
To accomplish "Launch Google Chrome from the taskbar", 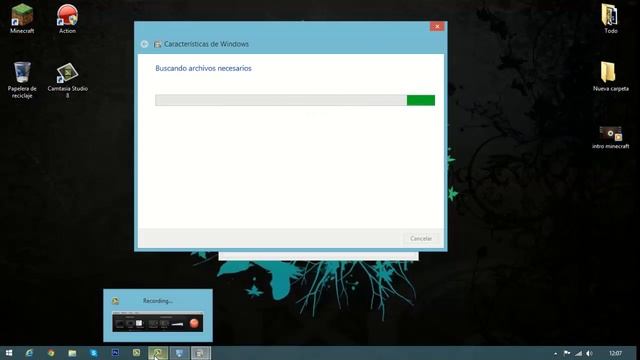I will point(51,353).
